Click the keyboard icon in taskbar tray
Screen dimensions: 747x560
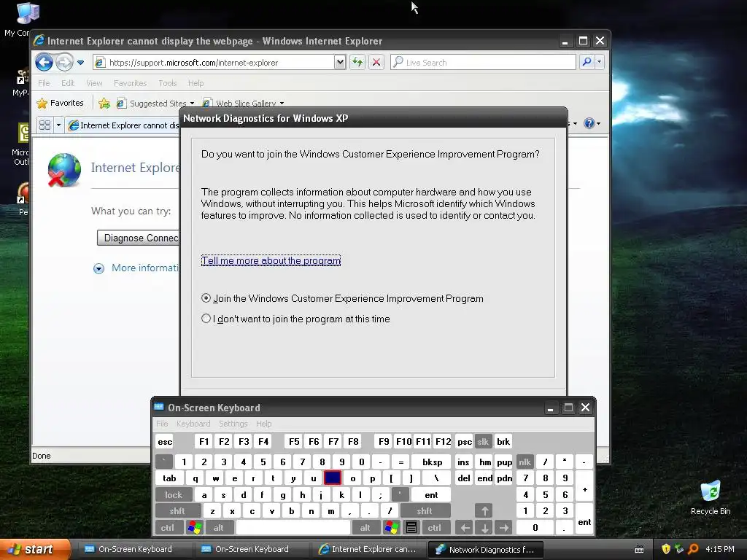(639, 550)
